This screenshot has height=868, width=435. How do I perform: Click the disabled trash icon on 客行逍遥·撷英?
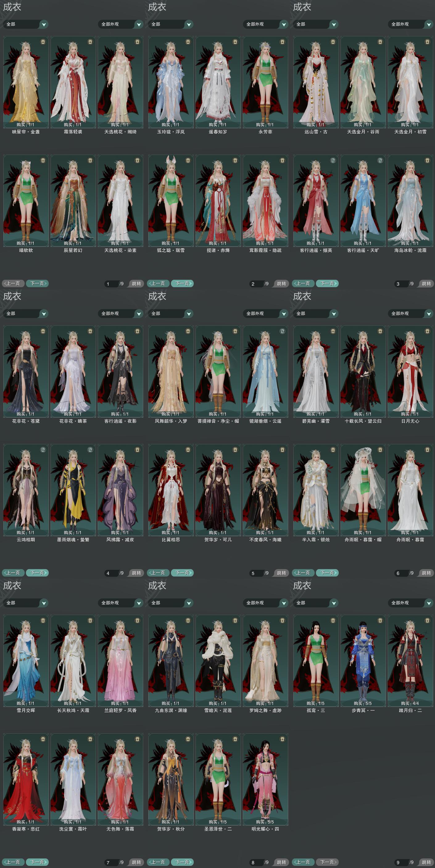click(x=333, y=160)
